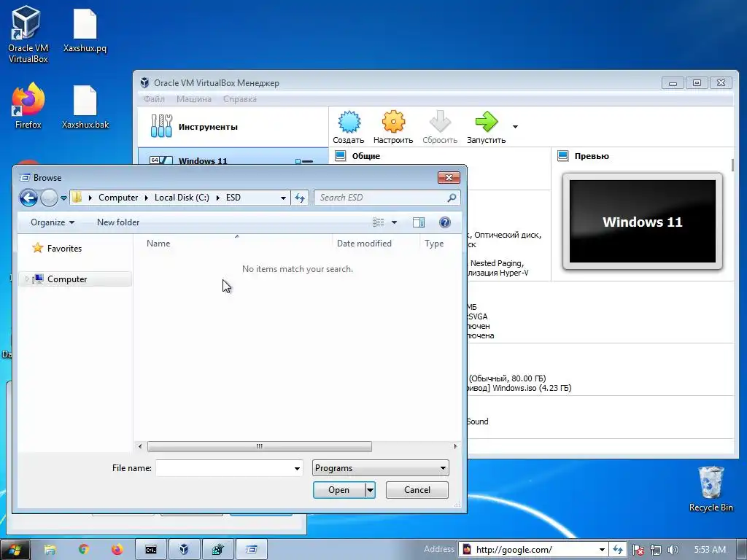Close the Browse dialog
Image resolution: width=747 pixels, height=560 pixels.
pyautogui.click(x=449, y=178)
